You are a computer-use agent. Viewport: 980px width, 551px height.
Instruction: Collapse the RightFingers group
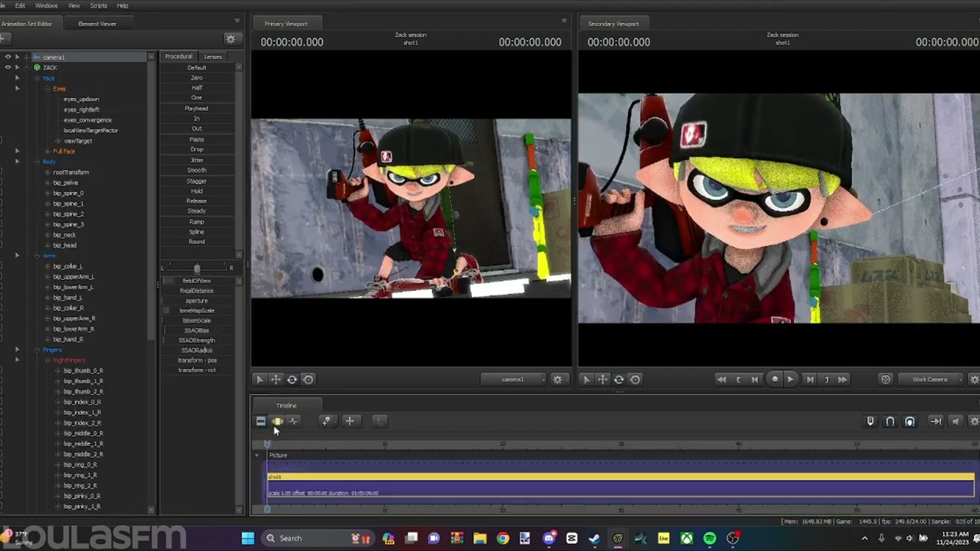pos(47,360)
